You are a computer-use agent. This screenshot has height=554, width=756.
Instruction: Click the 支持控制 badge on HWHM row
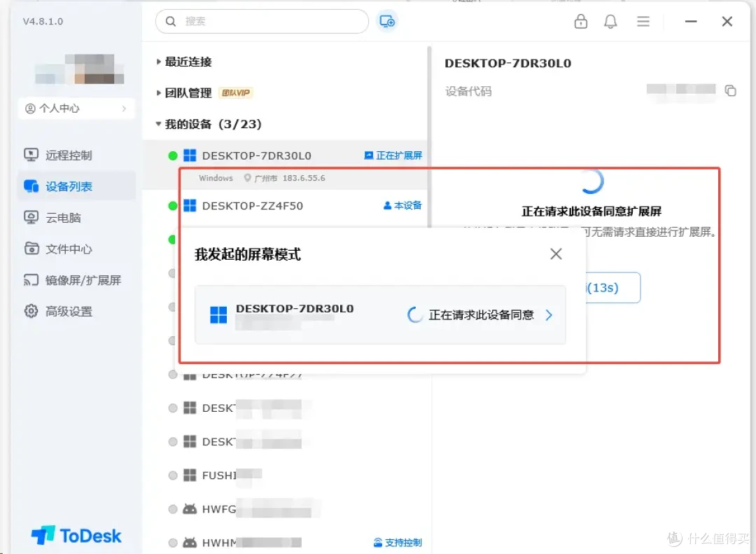398,542
